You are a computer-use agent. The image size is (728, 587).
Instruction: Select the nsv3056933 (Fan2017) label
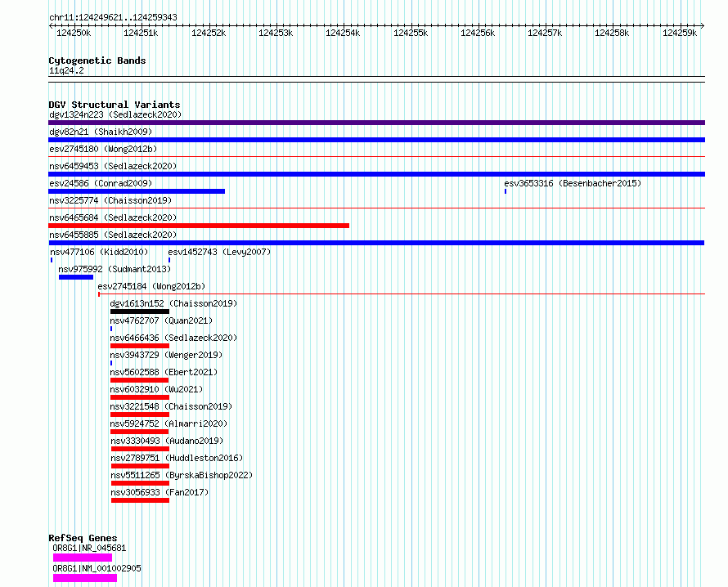click(x=160, y=492)
